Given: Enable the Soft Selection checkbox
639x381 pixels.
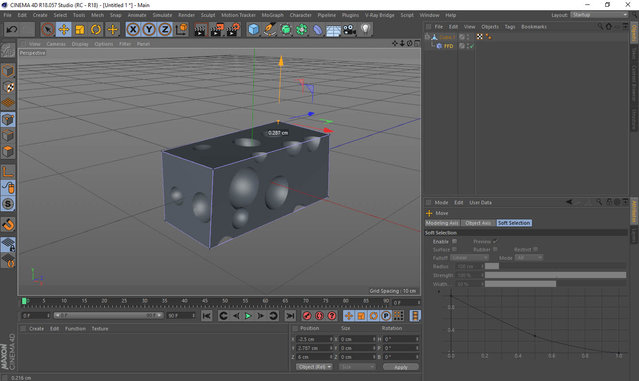Looking at the screenshot, I should tap(454, 241).
